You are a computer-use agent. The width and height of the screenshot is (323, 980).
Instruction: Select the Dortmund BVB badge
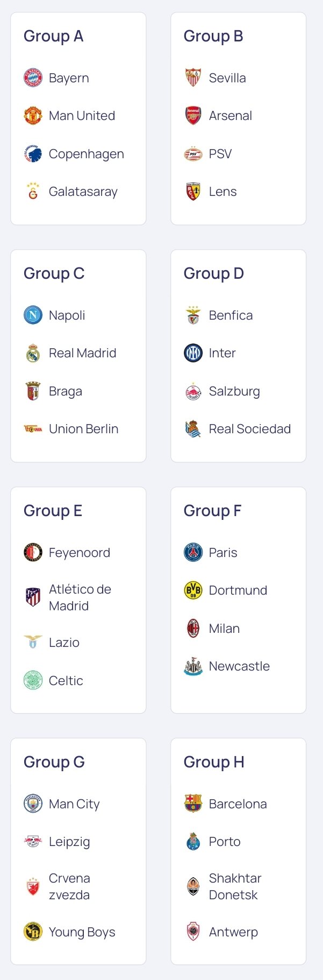click(x=193, y=590)
